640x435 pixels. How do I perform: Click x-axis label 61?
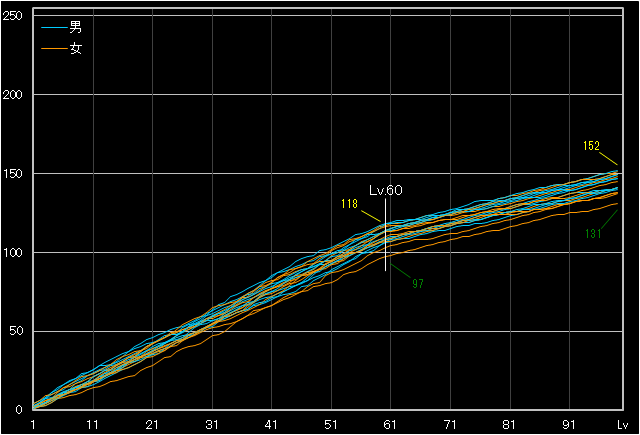(x=390, y=425)
